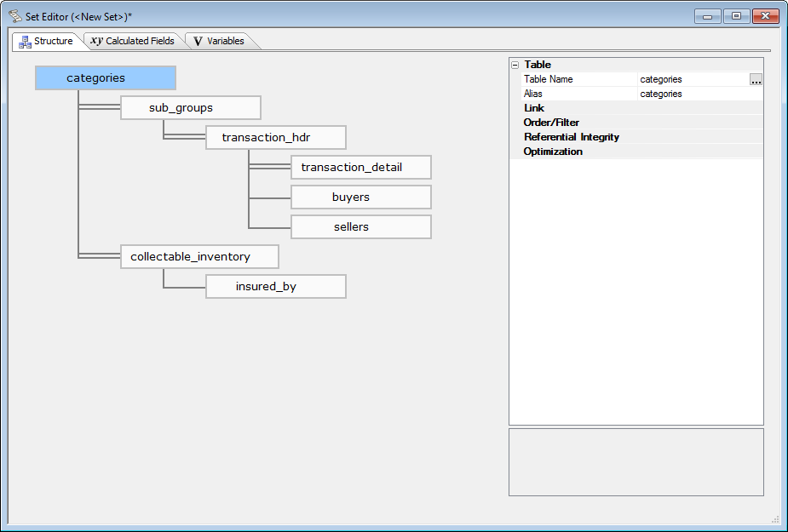This screenshot has height=532, width=788.
Task: Expand the Optimization property section
Action: tap(553, 152)
